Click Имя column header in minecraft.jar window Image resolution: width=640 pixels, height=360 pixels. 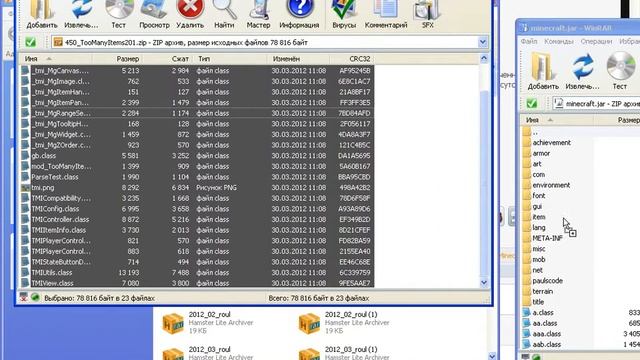[x=557, y=120]
